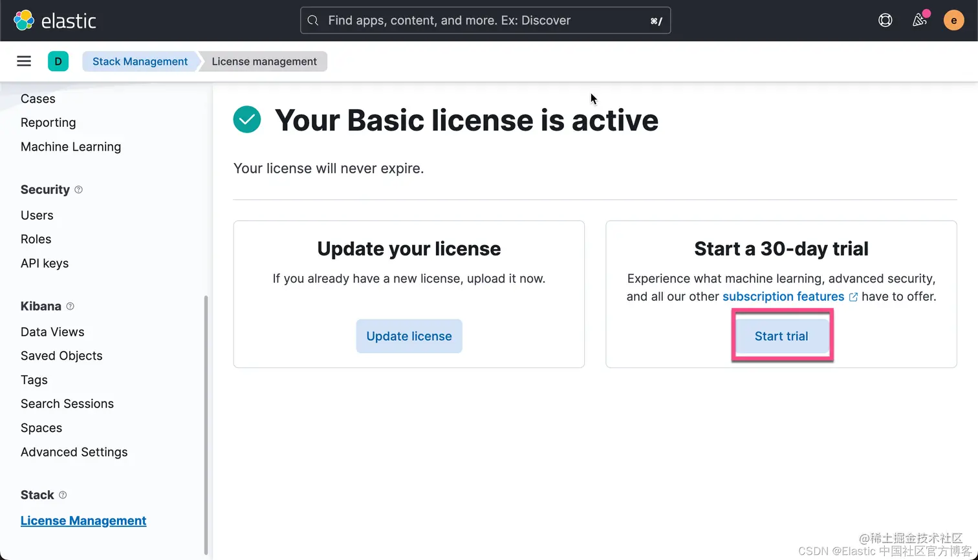
Task: Click the Elastic logo in the header
Action: [x=55, y=21]
